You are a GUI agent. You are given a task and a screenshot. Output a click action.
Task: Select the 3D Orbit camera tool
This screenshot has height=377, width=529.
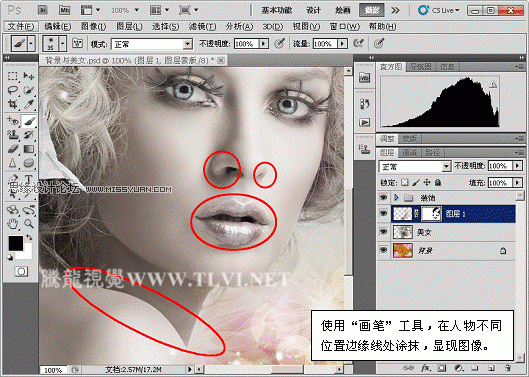tap(29, 210)
